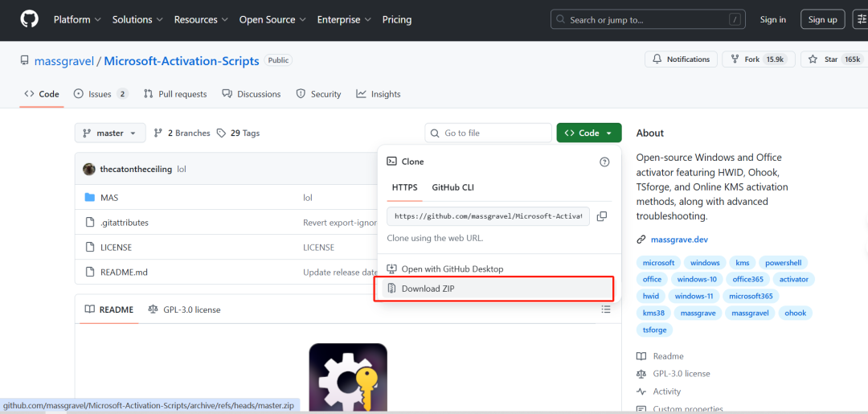This screenshot has width=868, height=414.
Task: Open the microsoft topic tag
Action: point(658,262)
